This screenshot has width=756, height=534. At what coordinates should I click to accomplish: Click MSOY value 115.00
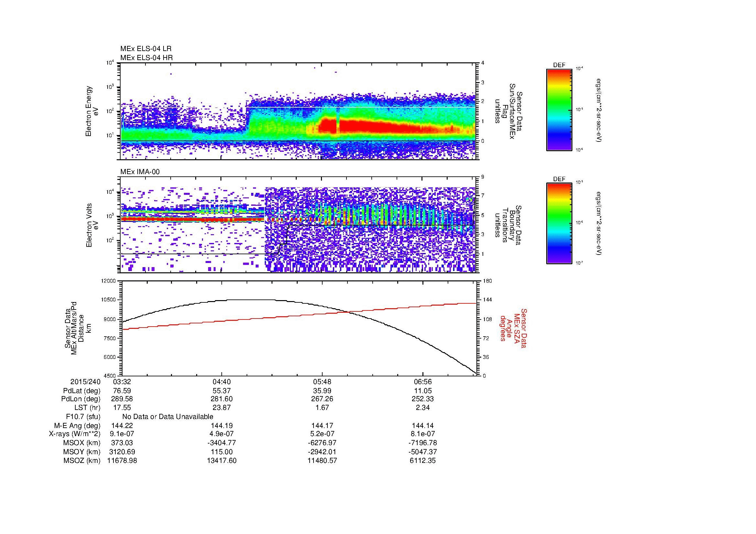pos(222,452)
